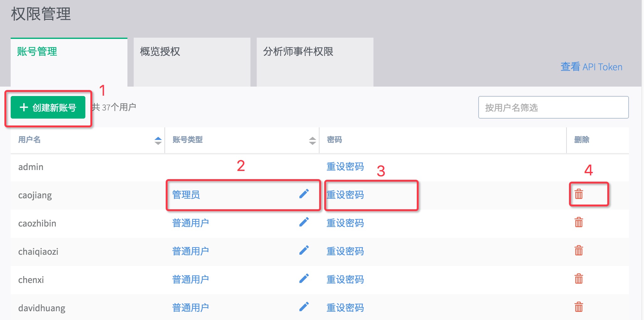
Task: Delete the caojiang account via trash icon
Action: (x=579, y=194)
